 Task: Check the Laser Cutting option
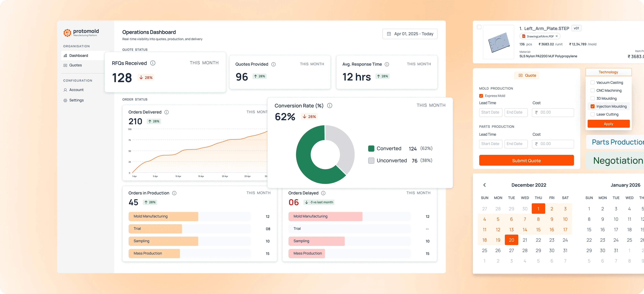[x=592, y=114]
